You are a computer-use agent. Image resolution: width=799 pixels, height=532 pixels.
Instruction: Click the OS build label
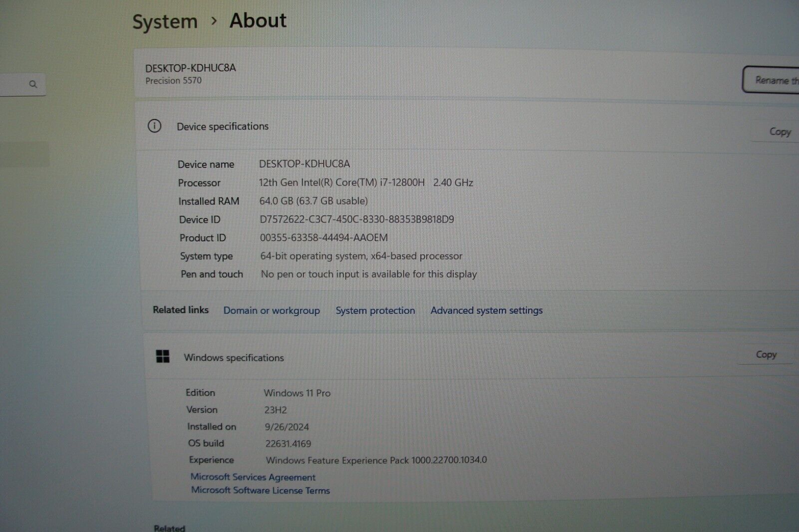point(206,443)
